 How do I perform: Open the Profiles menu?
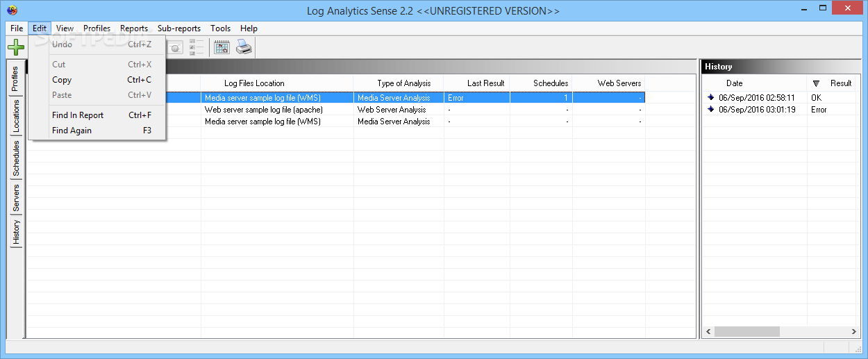(x=97, y=28)
